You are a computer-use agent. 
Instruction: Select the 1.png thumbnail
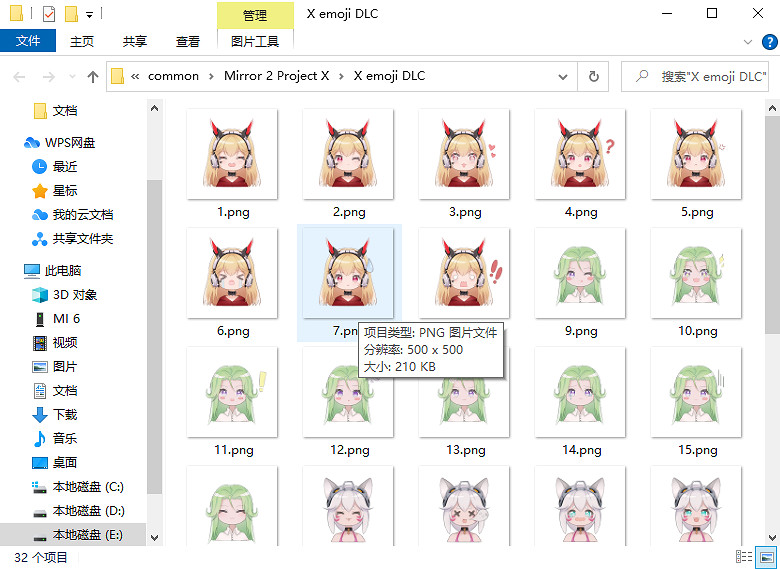click(x=232, y=154)
